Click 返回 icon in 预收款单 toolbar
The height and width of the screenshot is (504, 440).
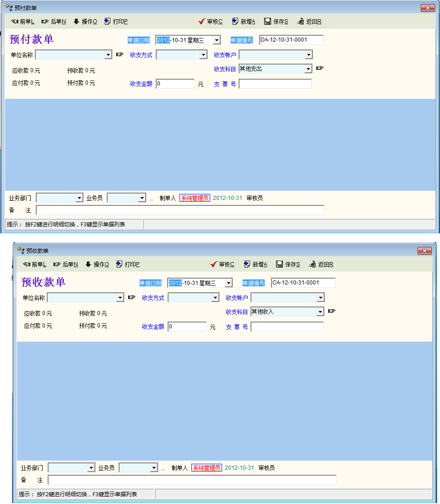click(x=313, y=264)
